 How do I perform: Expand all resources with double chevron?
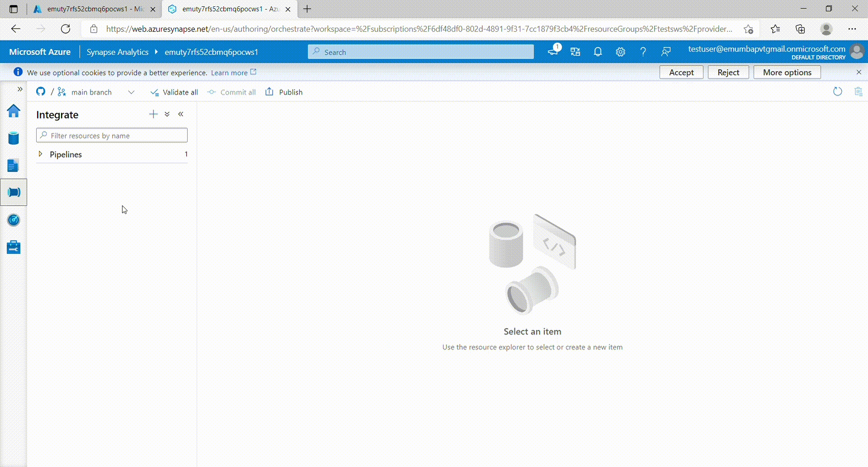[x=167, y=114]
